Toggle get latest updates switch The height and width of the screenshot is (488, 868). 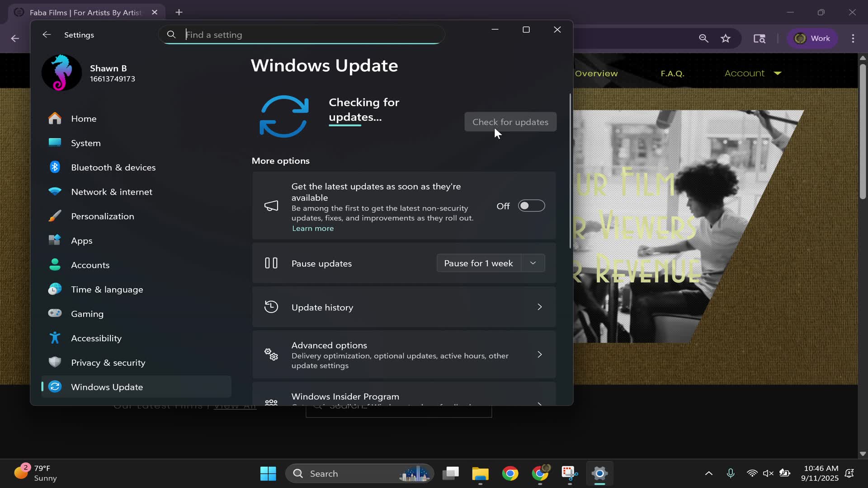click(531, 206)
